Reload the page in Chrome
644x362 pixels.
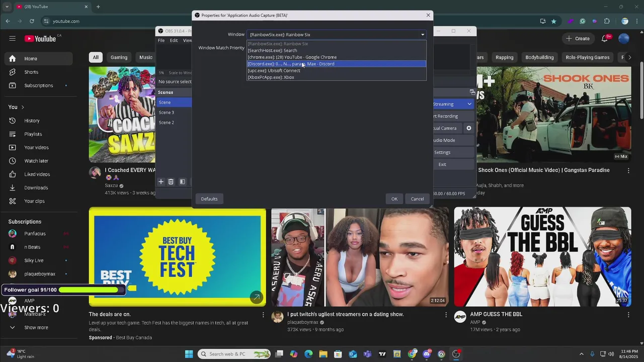point(32,21)
